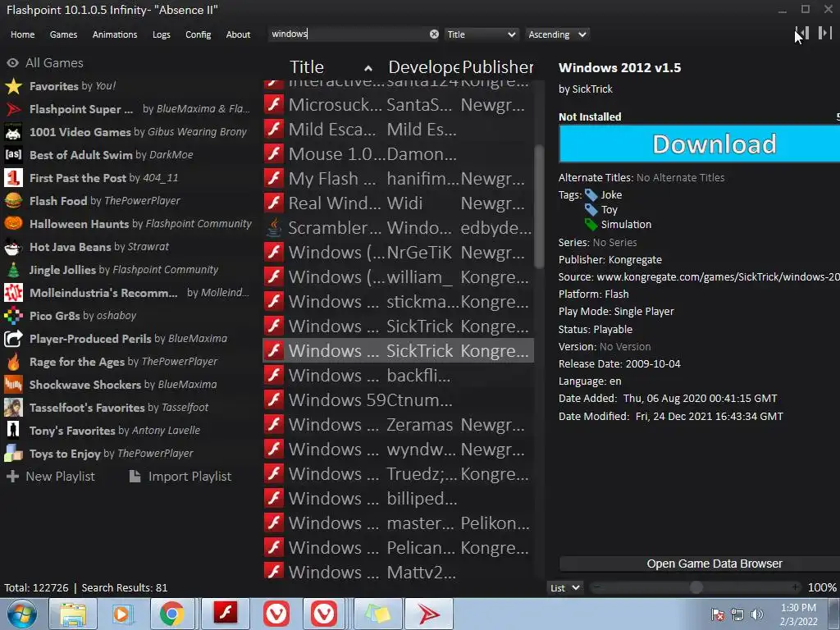Open the Flash Food burger icon
The height and width of the screenshot is (630, 840).
click(13, 201)
